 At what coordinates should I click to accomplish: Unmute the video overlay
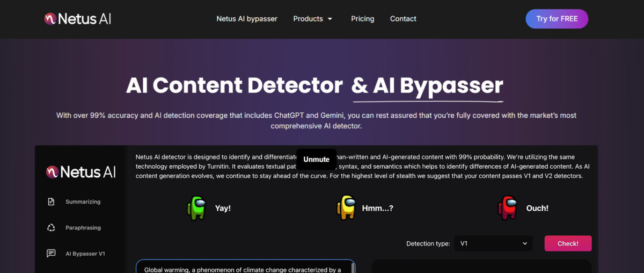[x=317, y=160]
